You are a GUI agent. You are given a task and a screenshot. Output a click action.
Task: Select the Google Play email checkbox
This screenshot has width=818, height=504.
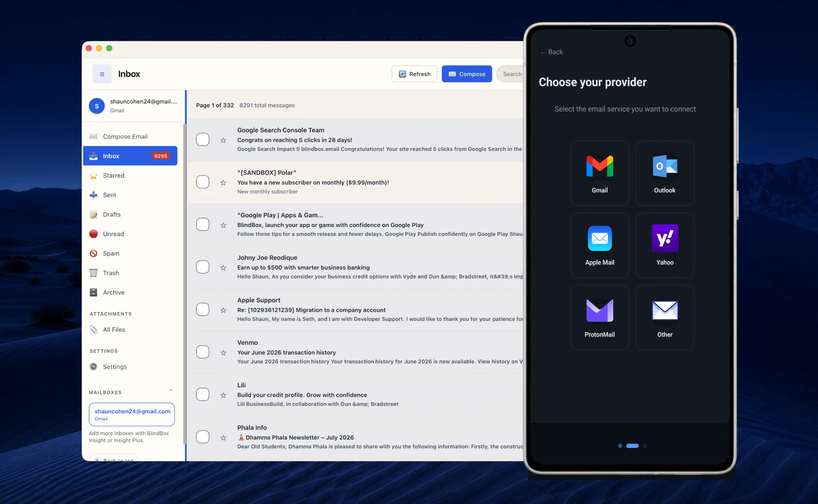203,224
